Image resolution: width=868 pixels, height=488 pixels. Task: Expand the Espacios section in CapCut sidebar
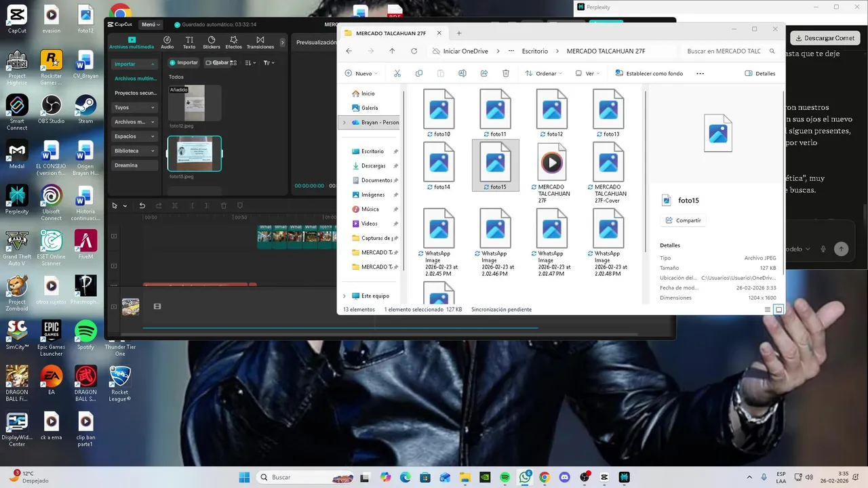[x=134, y=136]
